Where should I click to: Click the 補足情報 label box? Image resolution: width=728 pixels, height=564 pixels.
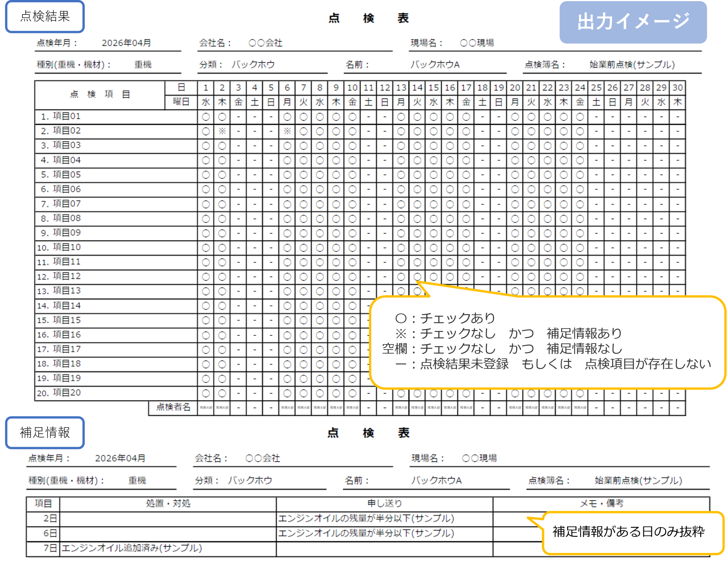point(45,433)
